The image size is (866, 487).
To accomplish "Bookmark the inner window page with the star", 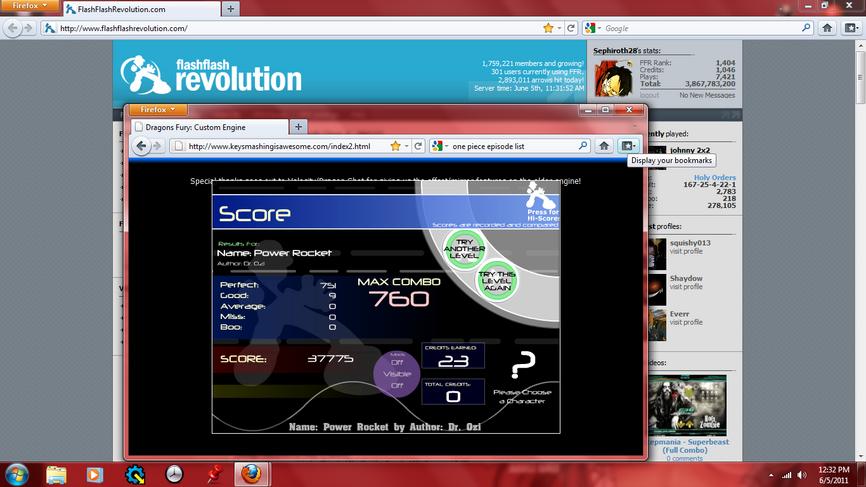I will tap(395, 146).
